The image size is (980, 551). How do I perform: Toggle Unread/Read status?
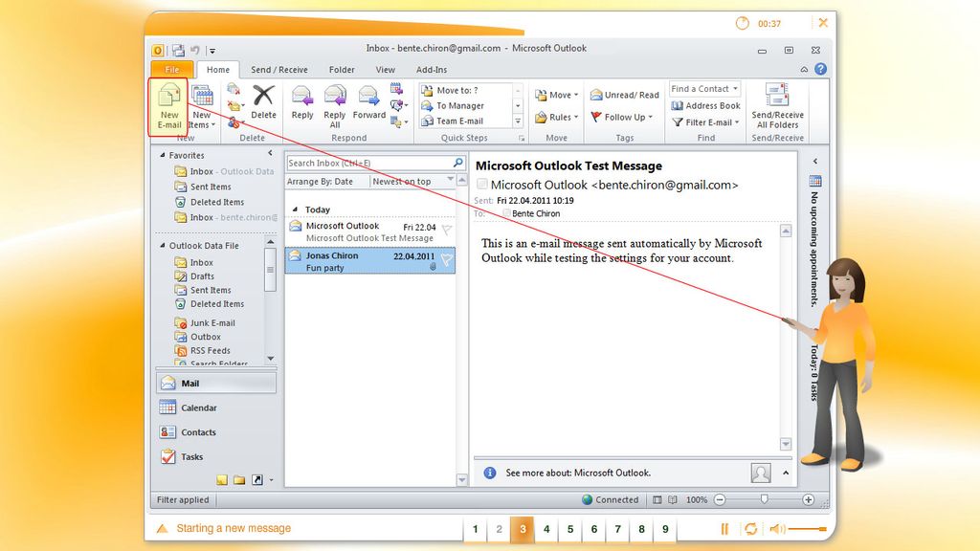(x=624, y=95)
